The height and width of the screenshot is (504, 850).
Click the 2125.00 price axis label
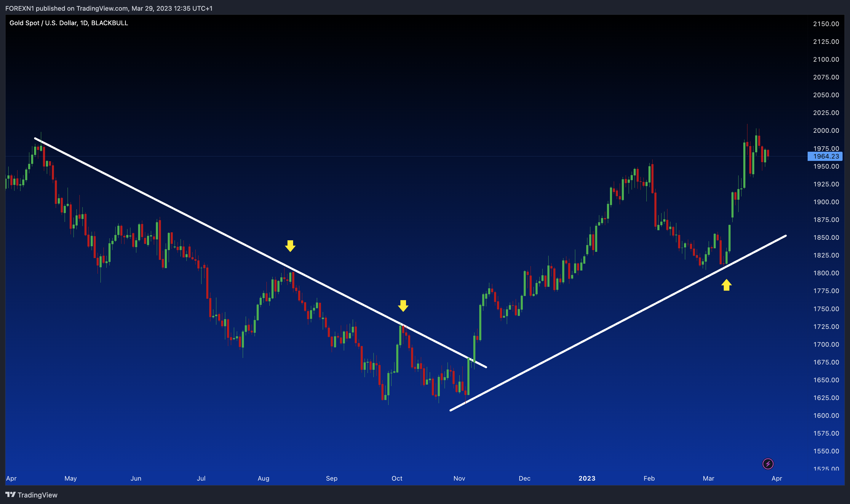tap(826, 41)
